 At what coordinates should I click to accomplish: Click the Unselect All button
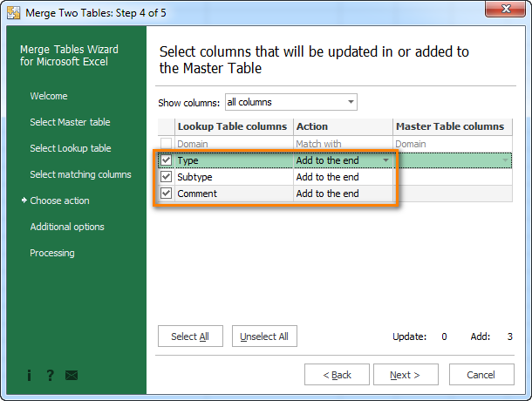pos(264,336)
